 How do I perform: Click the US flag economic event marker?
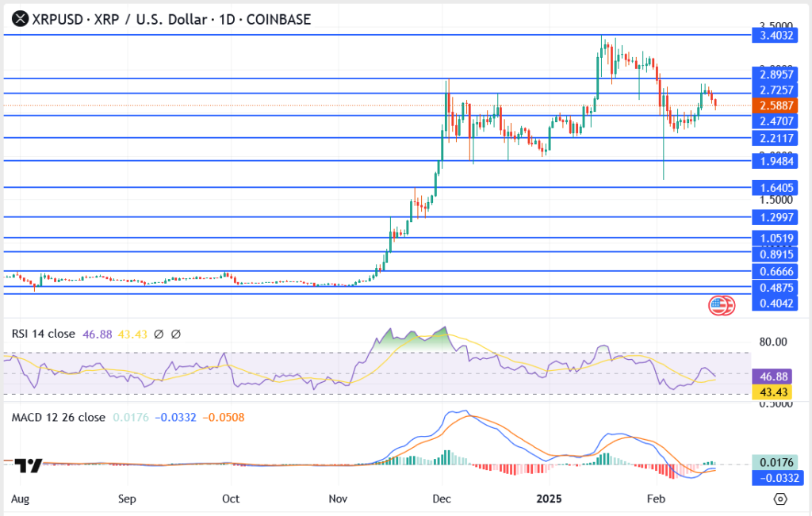[718, 306]
